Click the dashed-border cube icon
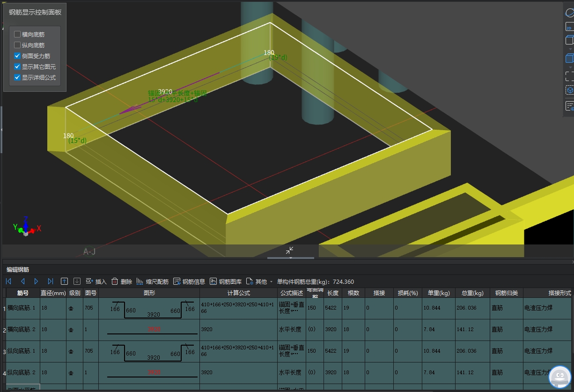Viewport: 574px width, 392px height. pos(569,90)
